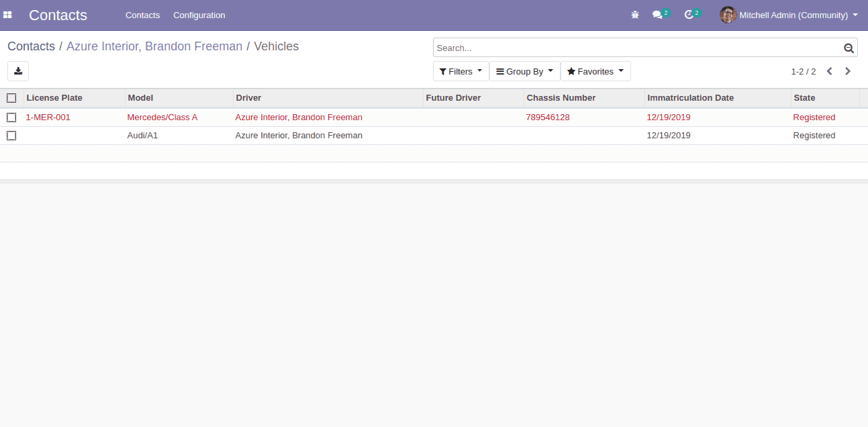The image size is (868, 427).
Task: Go to Azure Interior, Brandon Freeman breadcrumb
Action: pyautogui.click(x=154, y=46)
